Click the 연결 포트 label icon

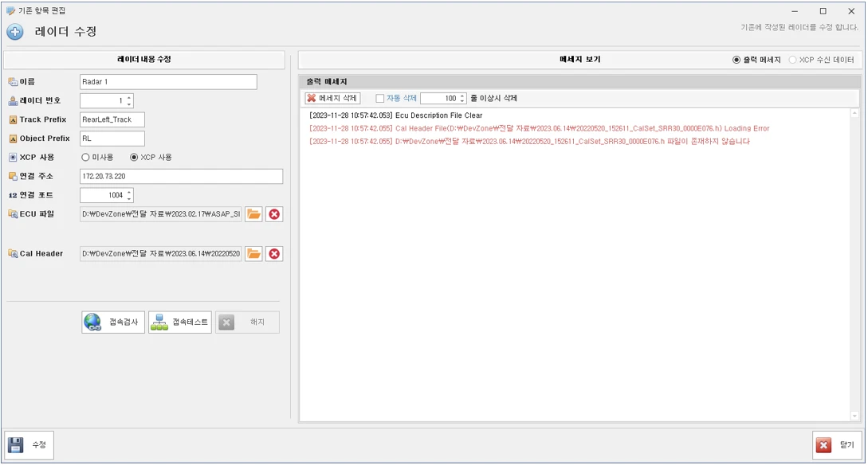tap(13, 195)
